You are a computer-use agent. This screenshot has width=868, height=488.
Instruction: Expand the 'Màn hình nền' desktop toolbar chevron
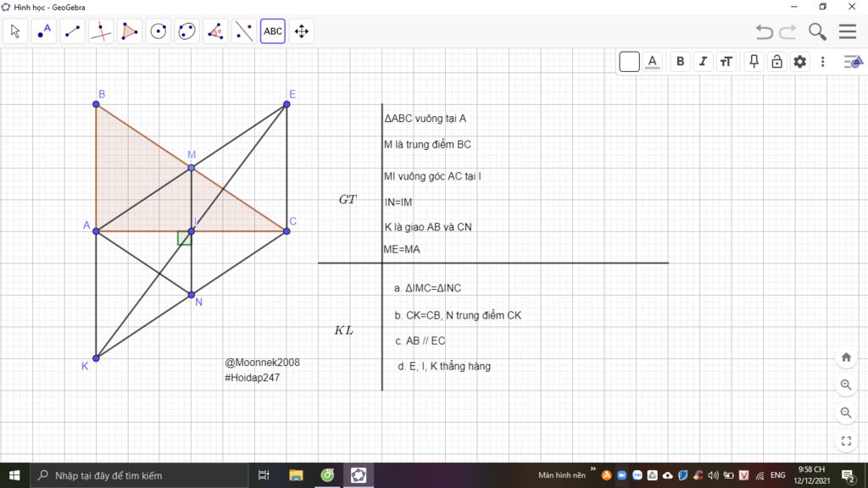click(593, 469)
